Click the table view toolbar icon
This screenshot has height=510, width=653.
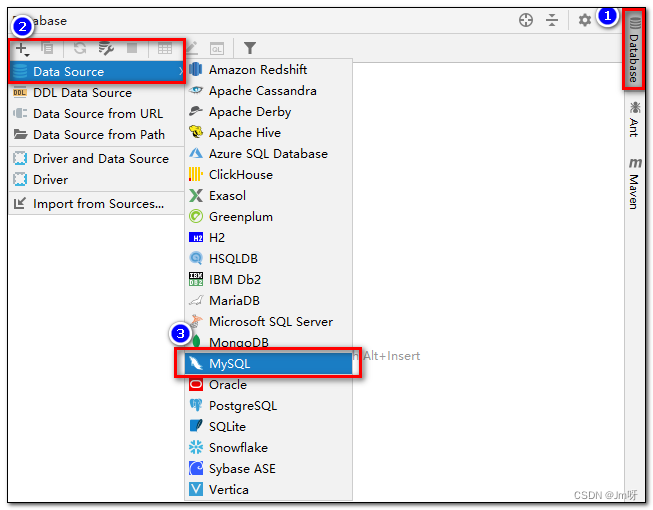[165, 49]
